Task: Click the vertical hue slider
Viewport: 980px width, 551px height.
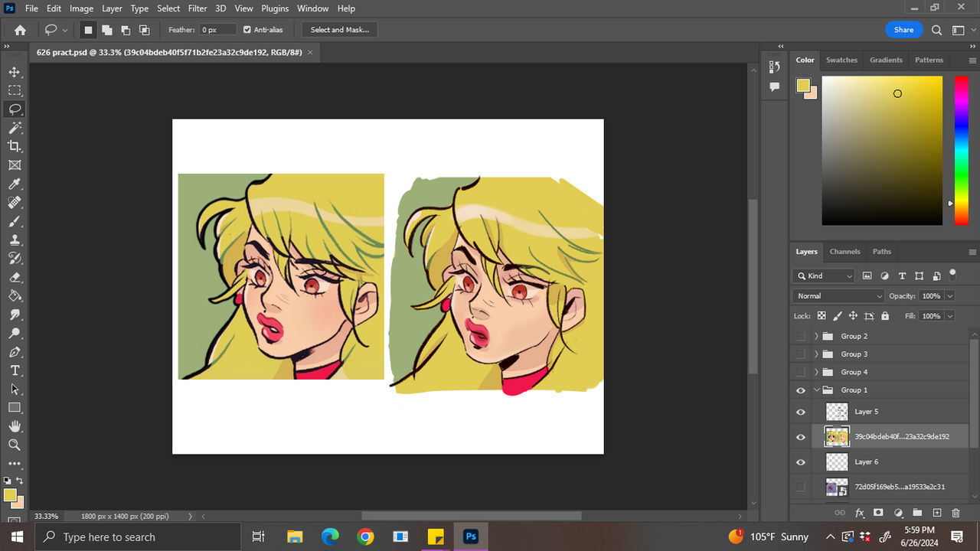Action: click(x=961, y=150)
